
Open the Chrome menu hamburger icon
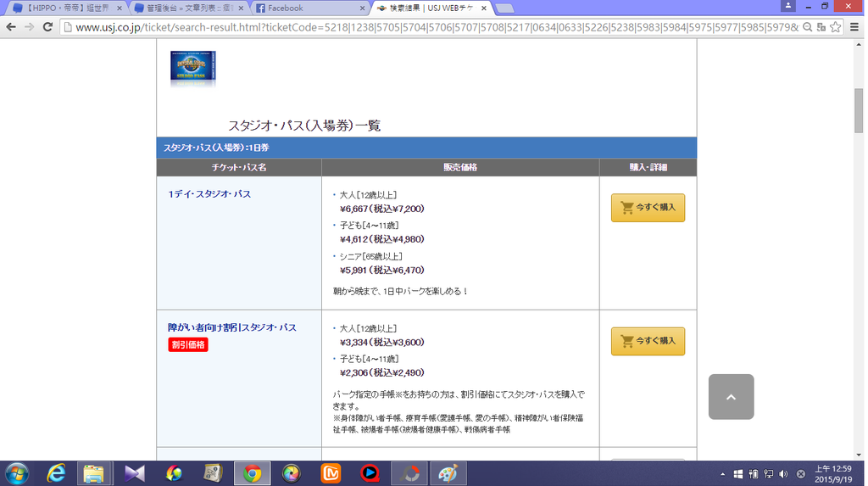[x=854, y=26]
